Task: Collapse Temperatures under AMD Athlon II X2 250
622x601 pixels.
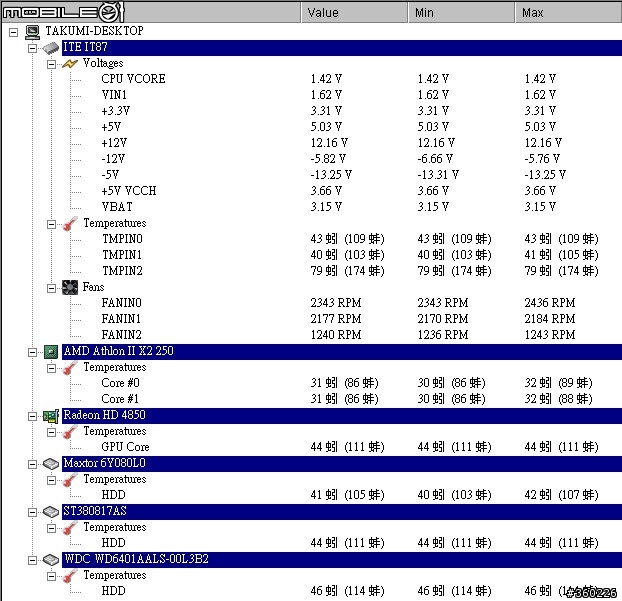Action: (51, 369)
